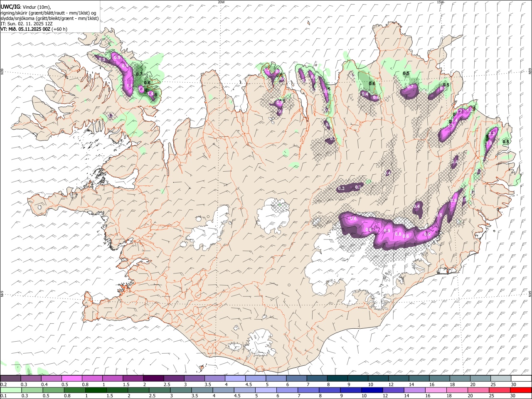
Task: Select the '(+60 h)' forecast offset text
Action: [59, 29]
